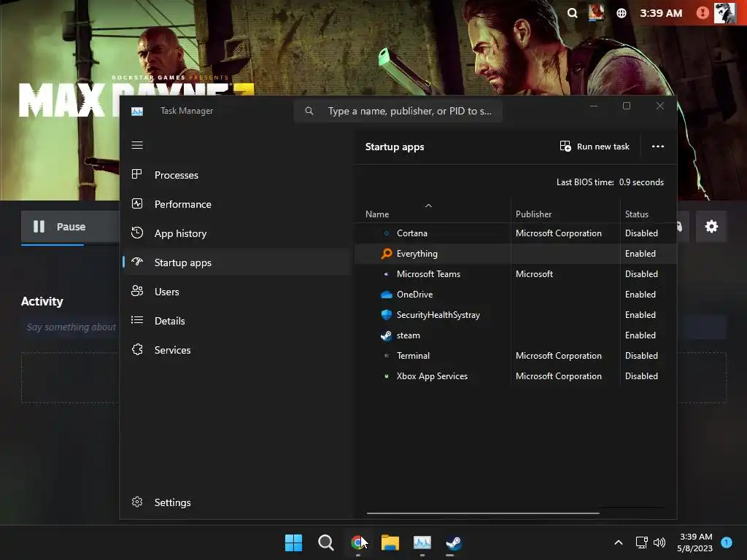
Task: Open the Steam profile avatar
Action: tap(724, 13)
